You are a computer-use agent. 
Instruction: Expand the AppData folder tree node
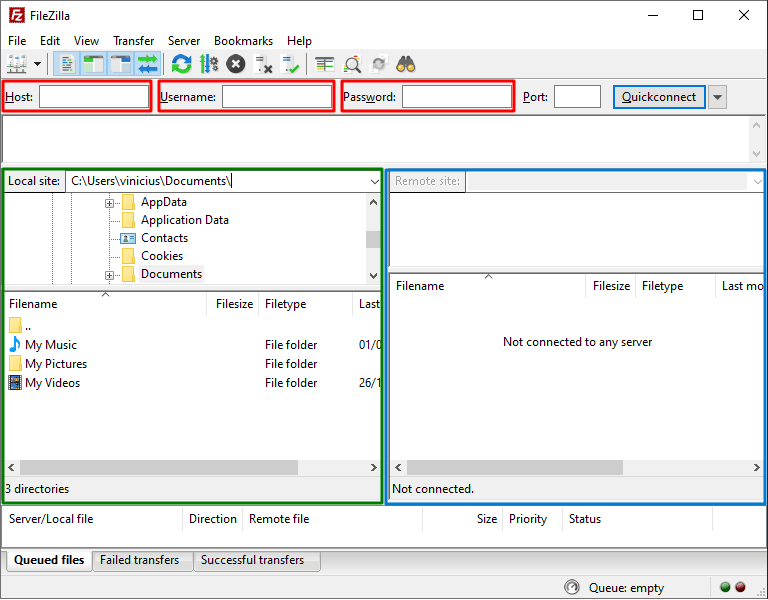point(109,203)
